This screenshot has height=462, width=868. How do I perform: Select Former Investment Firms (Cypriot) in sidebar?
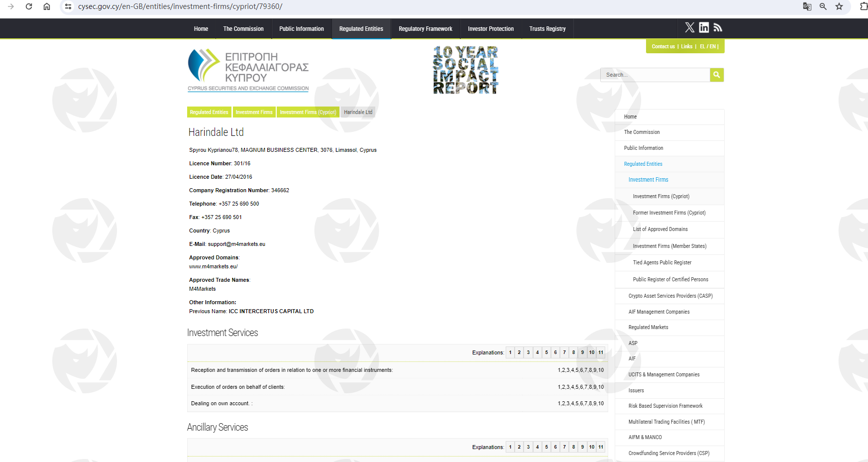click(669, 213)
